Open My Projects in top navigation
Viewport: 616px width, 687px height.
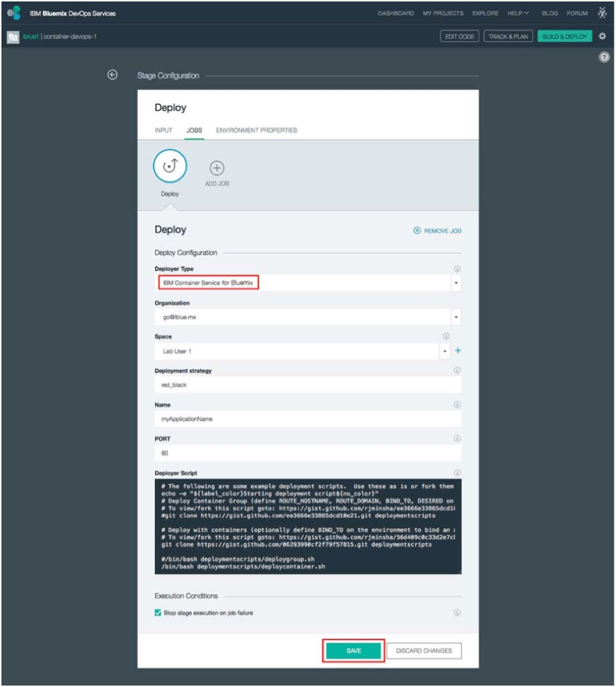point(443,13)
